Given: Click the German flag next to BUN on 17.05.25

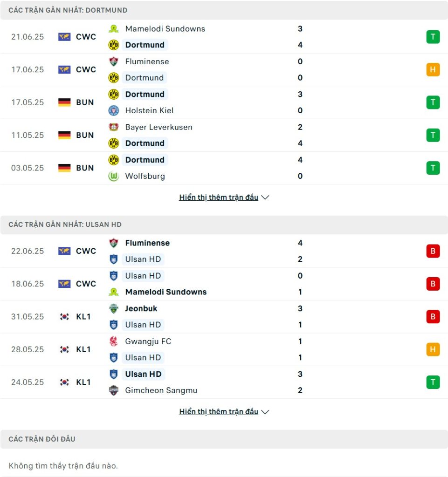Looking at the screenshot, I should point(64,102).
